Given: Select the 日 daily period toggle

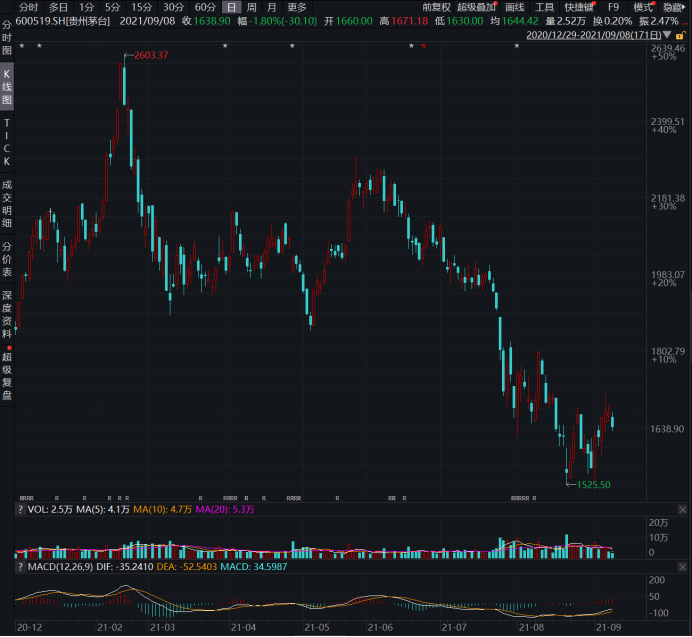Looking at the screenshot, I should (232, 7).
